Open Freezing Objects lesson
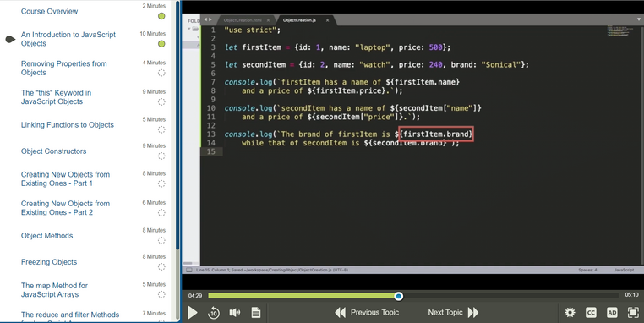The height and width of the screenshot is (323, 644). pyautogui.click(x=49, y=262)
